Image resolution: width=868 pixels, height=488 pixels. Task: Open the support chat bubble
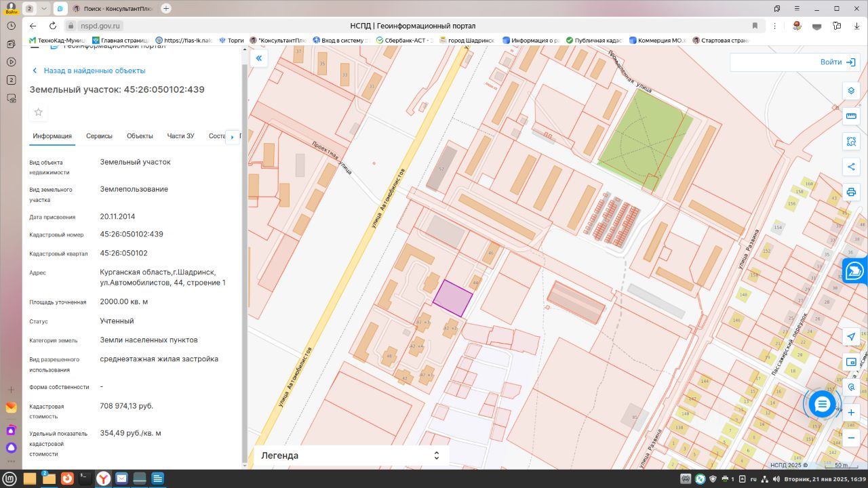(822, 405)
